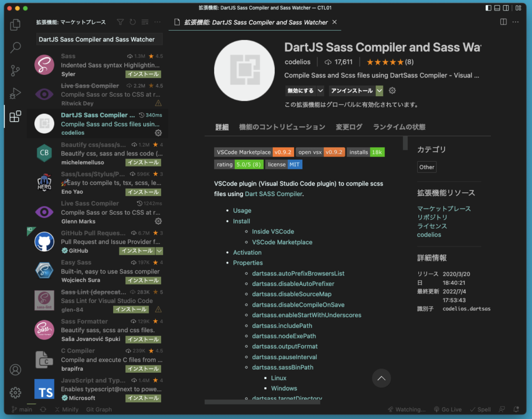Switch to 機能のコントリビューション tab
The height and width of the screenshot is (419, 532).
(x=282, y=127)
